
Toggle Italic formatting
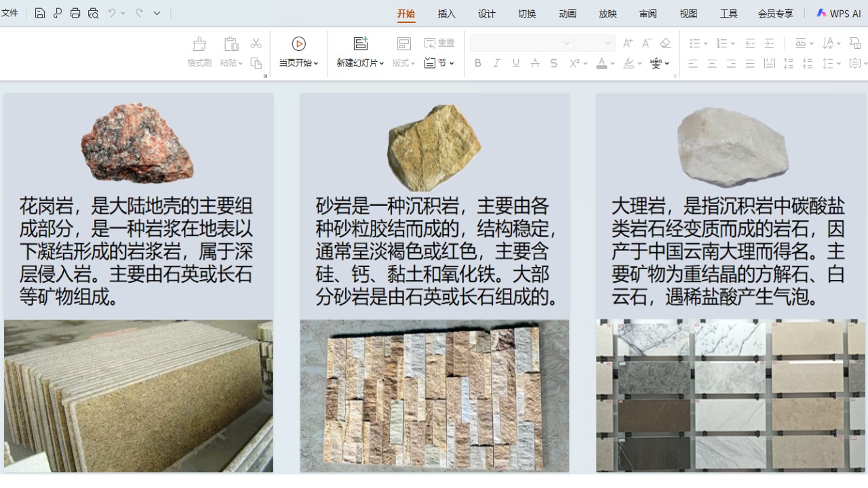tap(496, 63)
